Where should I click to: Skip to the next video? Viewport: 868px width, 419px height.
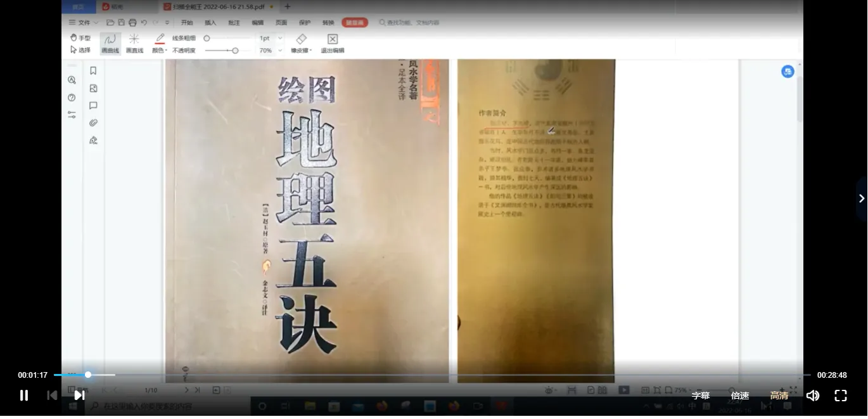pos(79,396)
